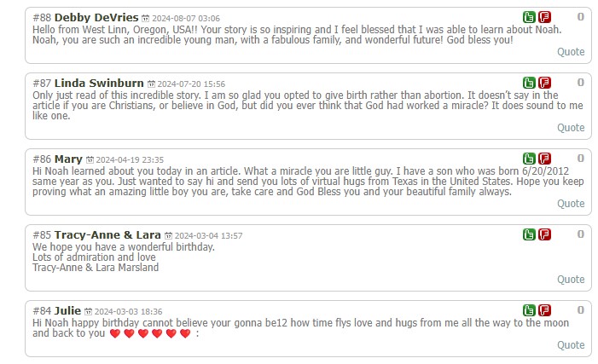Click the calendar icon beside Mary's name
598x364 pixels.
(90, 160)
